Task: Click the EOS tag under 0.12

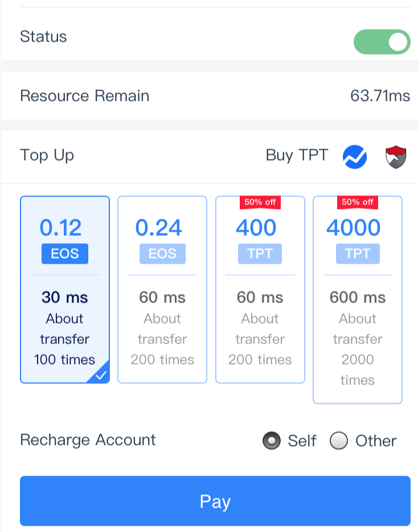Action: click(65, 253)
